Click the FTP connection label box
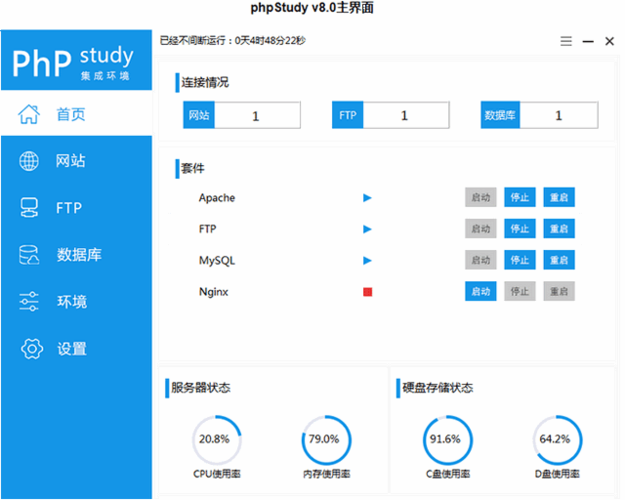 (x=348, y=115)
